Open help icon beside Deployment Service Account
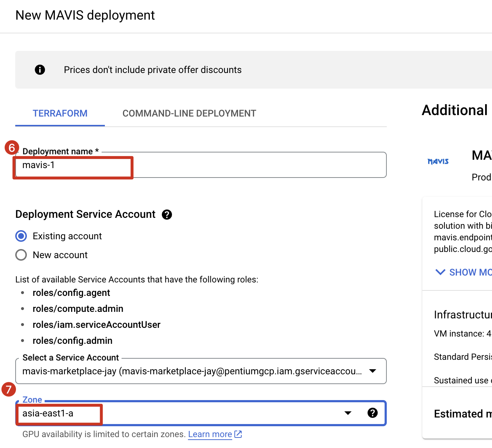The height and width of the screenshot is (448, 492). pos(167,215)
